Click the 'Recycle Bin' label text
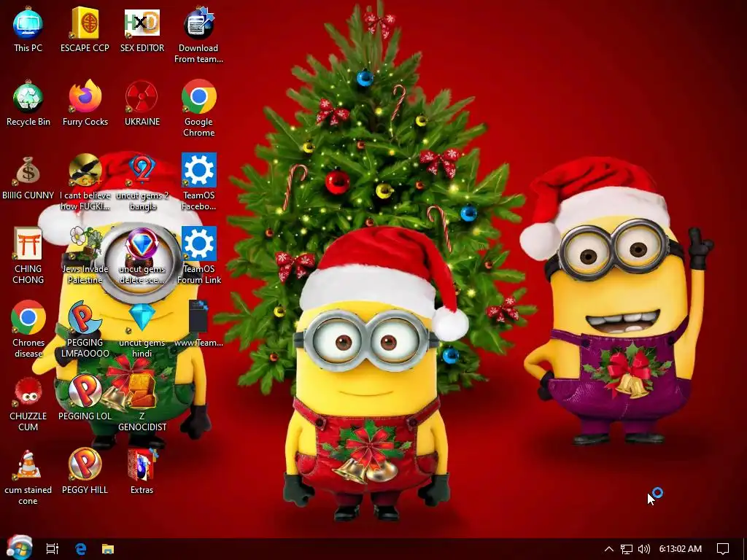This screenshot has height=560, width=747. pyautogui.click(x=28, y=122)
